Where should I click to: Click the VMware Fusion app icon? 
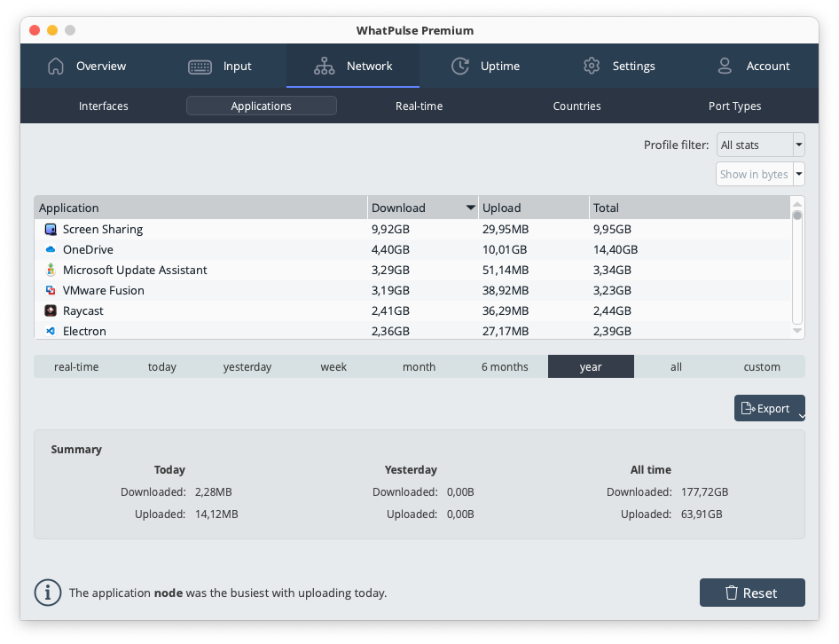click(x=51, y=291)
